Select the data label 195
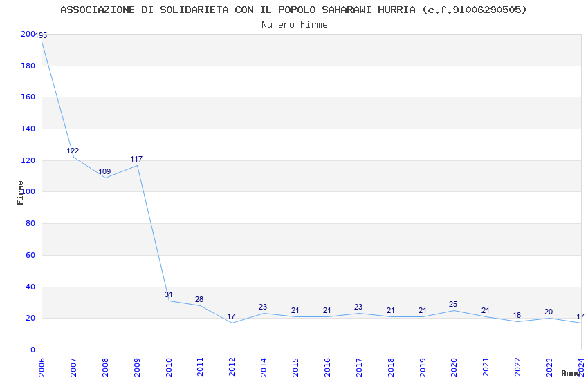The image size is (588, 380). pyautogui.click(x=42, y=35)
